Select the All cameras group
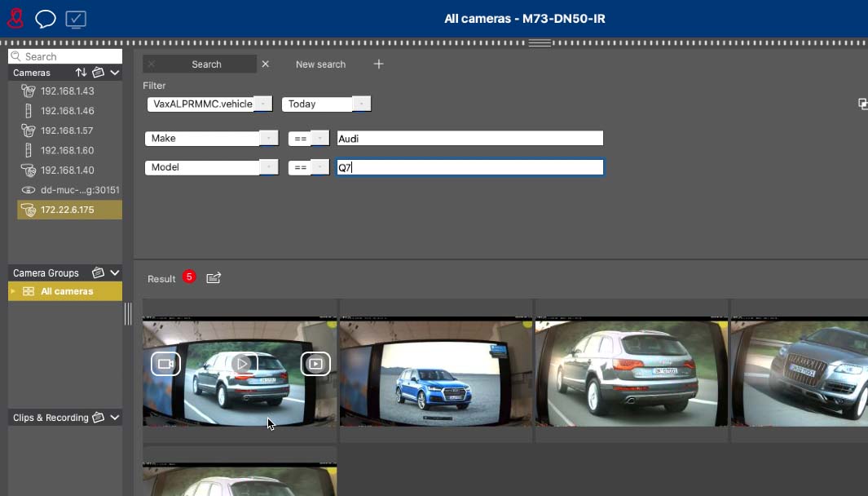 tap(65, 291)
